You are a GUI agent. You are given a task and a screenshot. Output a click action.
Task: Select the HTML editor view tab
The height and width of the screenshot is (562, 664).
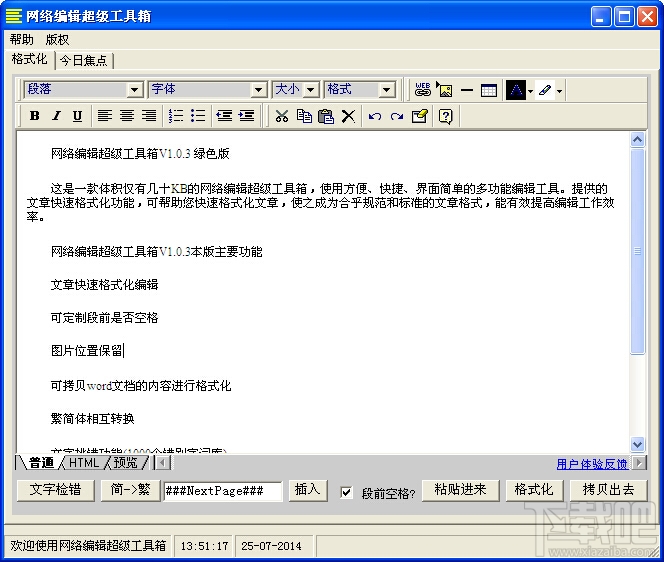tap(84, 463)
